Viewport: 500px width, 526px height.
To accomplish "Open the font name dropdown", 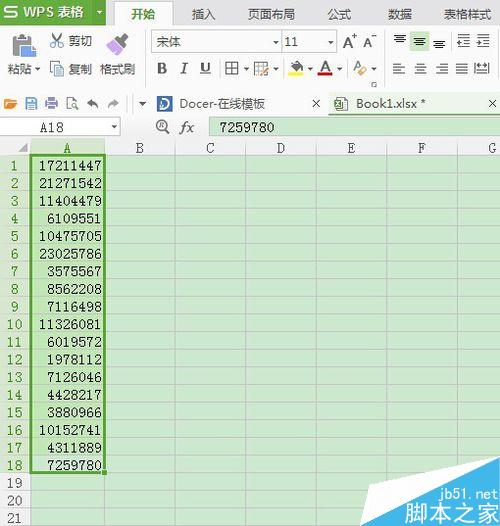I will (x=276, y=42).
